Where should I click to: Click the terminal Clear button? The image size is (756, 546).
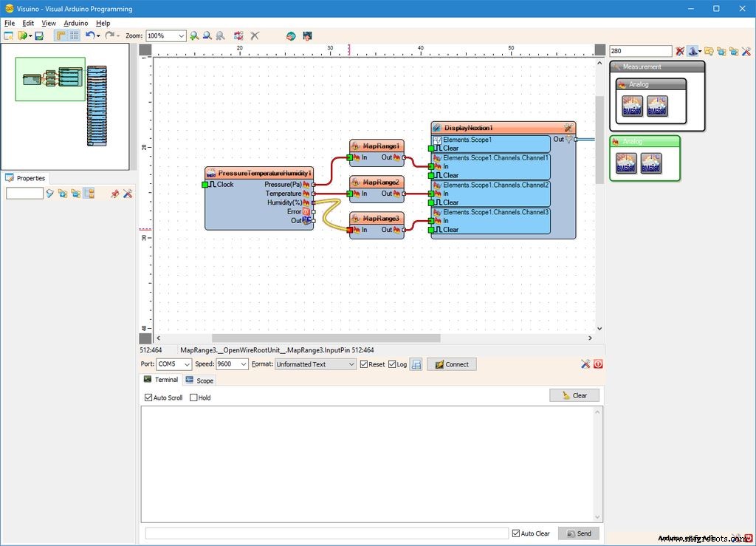click(x=574, y=395)
